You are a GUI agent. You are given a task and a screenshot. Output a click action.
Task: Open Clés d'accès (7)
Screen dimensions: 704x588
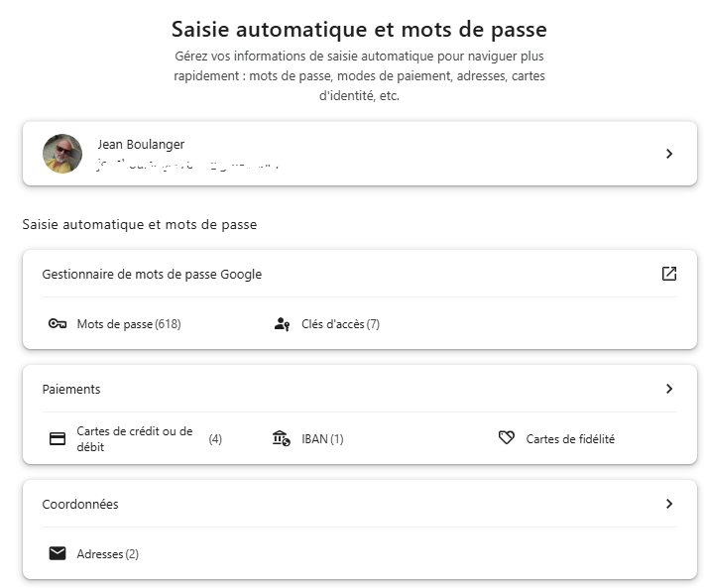coord(340,324)
